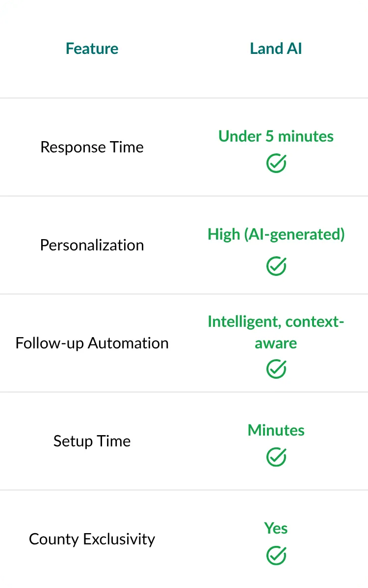This screenshot has height=588, width=368.
Task: Click the 'County Exclusivity' row label
Action: [92, 539]
